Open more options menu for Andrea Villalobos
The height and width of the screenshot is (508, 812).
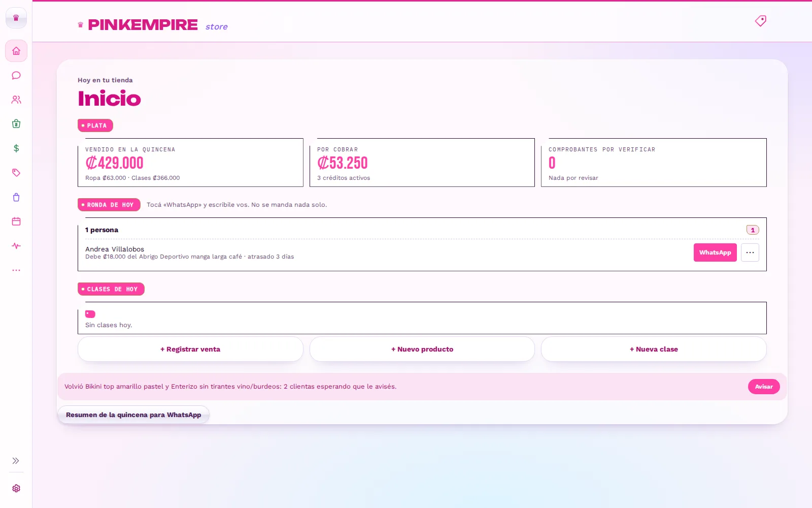(x=750, y=252)
